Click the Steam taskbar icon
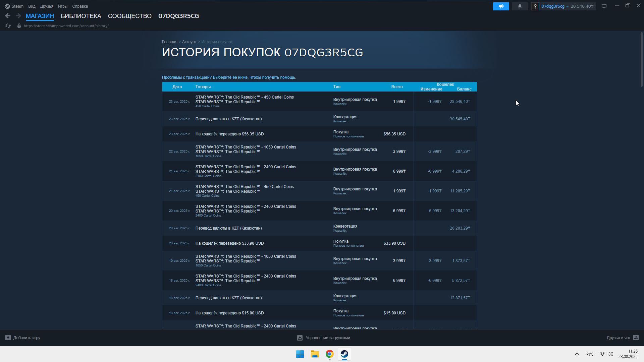 (x=344, y=354)
